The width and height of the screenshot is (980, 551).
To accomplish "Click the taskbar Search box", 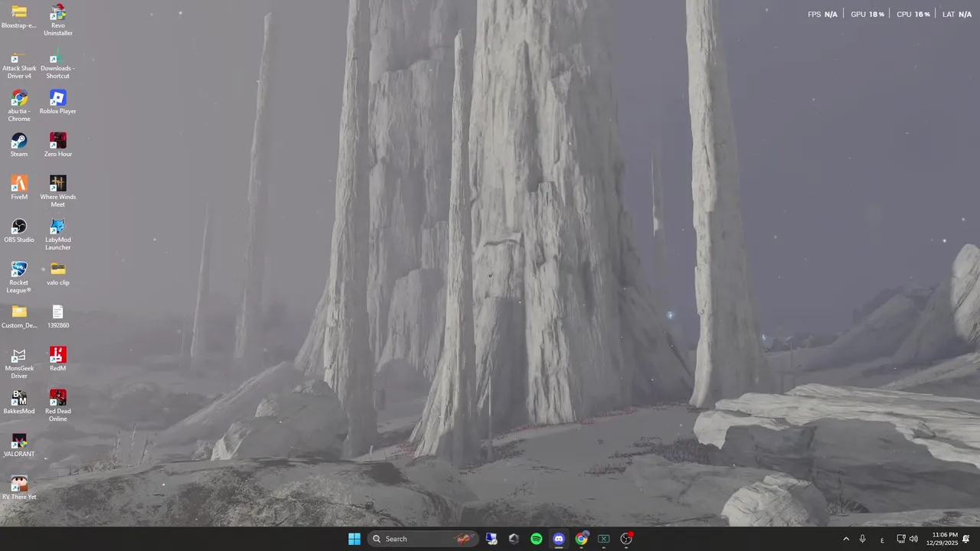I will coord(423,539).
